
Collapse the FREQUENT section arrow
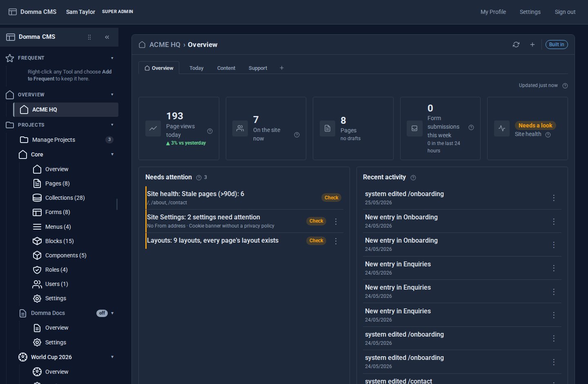click(112, 58)
